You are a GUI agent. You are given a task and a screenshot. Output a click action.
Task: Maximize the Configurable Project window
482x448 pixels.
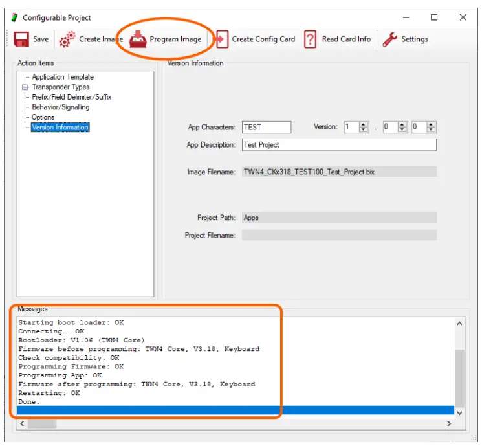(x=434, y=17)
